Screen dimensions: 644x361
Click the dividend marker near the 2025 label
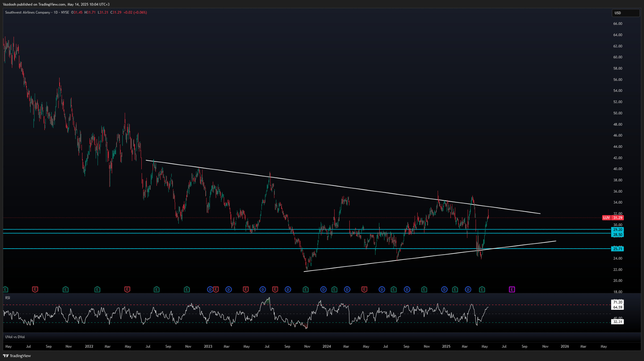click(444, 290)
